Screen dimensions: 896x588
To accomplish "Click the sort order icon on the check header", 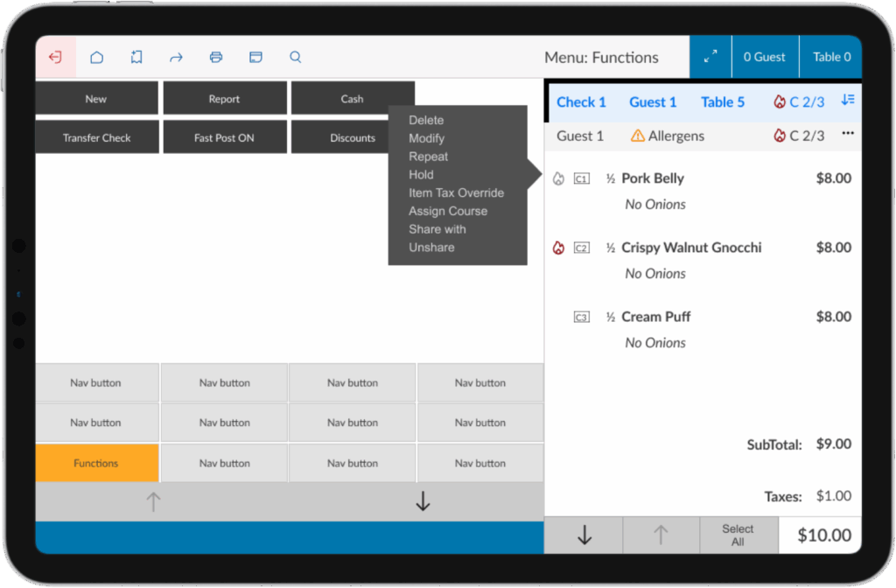I will click(847, 101).
